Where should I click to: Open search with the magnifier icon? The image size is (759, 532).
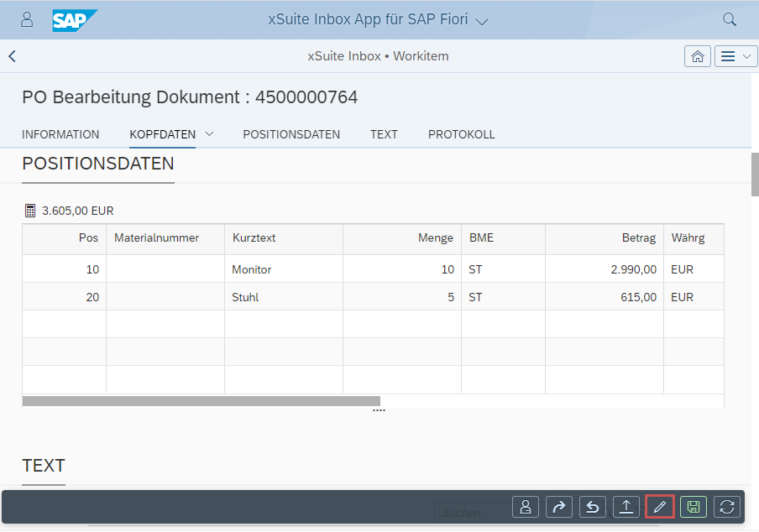(x=729, y=18)
